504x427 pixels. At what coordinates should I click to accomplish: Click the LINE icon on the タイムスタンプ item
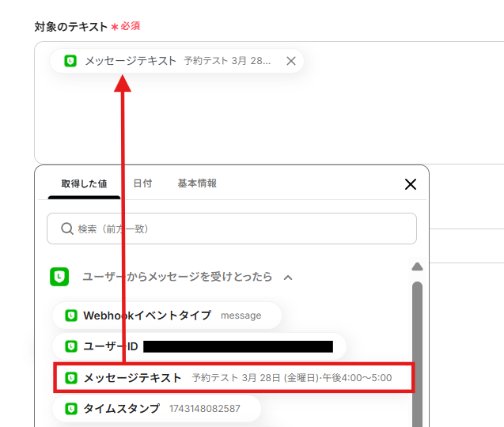[x=71, y=409]
